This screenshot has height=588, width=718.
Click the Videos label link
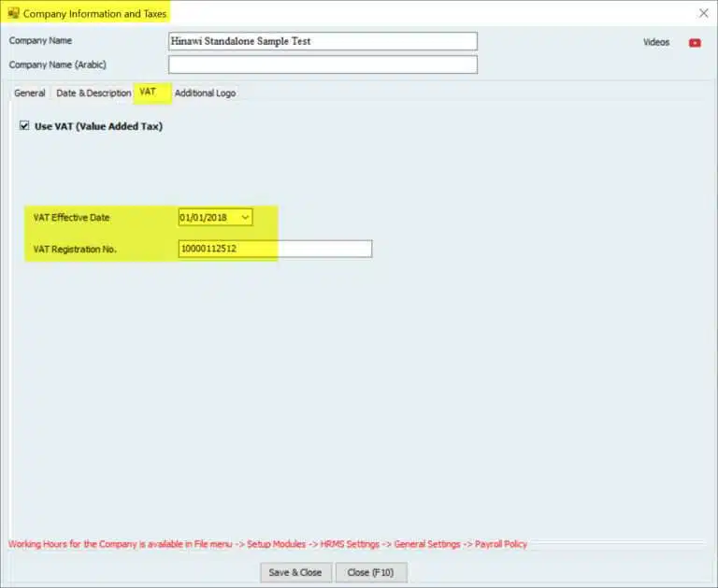(656, 42)
